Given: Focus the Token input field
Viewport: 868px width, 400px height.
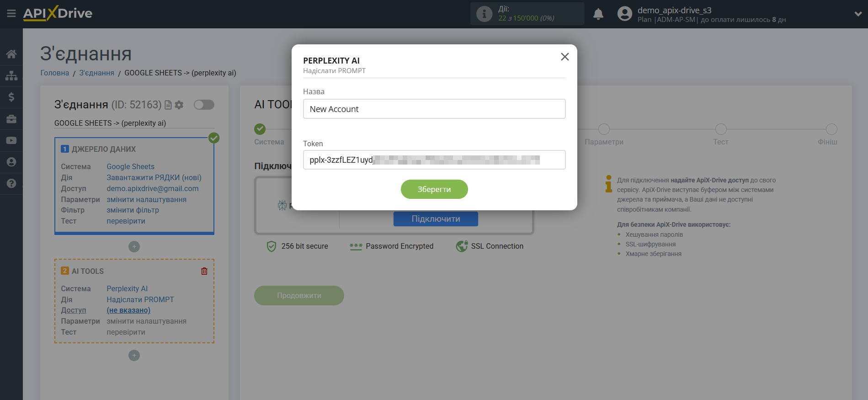Looking at the screenshot, I should [434, 160].
